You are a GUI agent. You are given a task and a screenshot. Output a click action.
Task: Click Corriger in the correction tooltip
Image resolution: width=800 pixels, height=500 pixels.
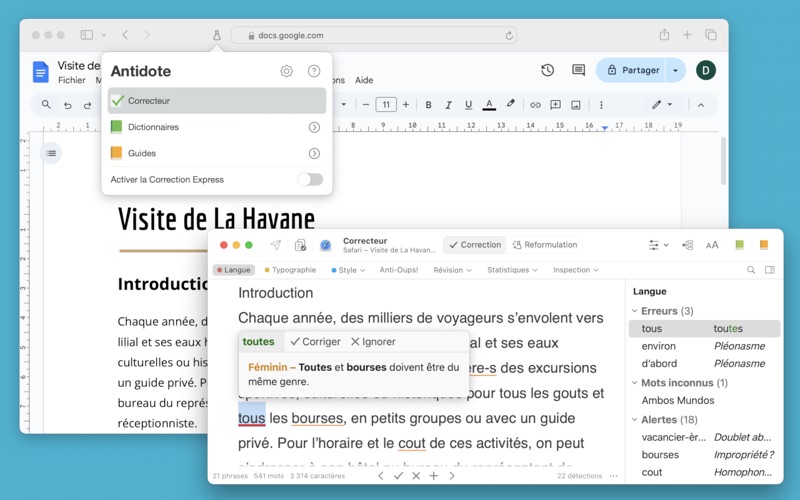315,342
